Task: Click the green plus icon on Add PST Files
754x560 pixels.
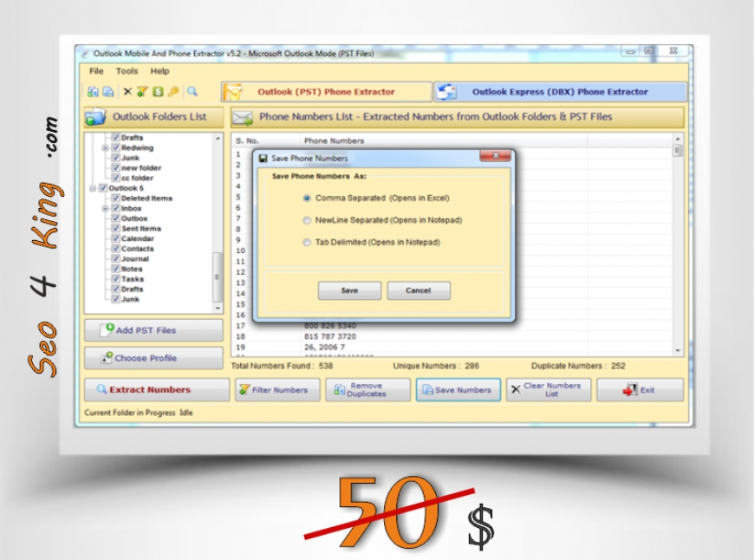Action: point(109,329)
